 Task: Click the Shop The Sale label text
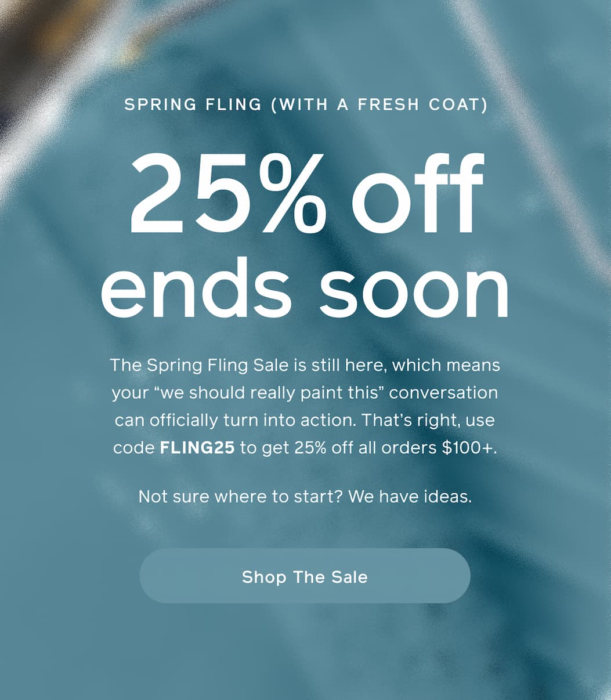[x=305, y=576]
